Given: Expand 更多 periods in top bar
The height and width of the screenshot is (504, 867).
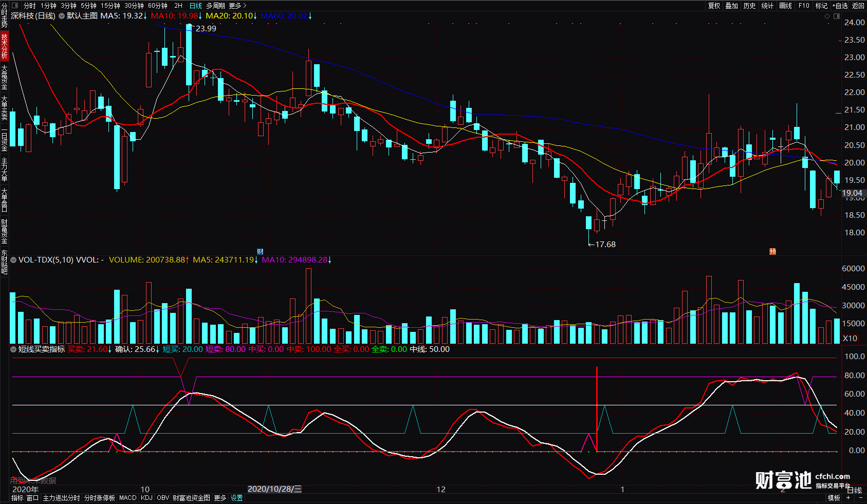Looking at the screenshot, I should point(237,6).
